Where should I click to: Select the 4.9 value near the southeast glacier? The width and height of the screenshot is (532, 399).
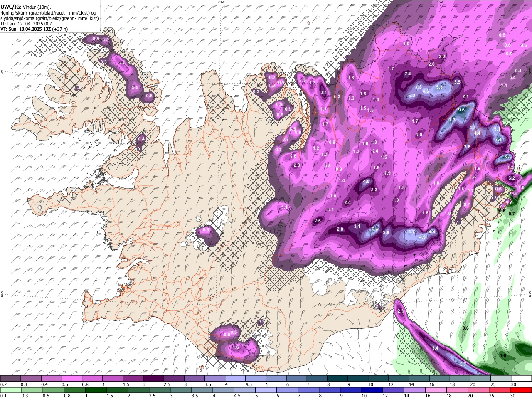(422, 237)
